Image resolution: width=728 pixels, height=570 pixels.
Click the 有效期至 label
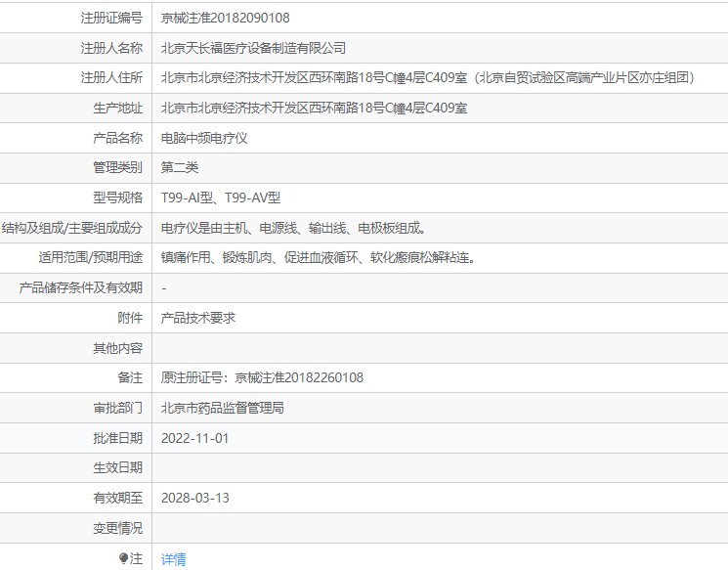coord(118,498)
